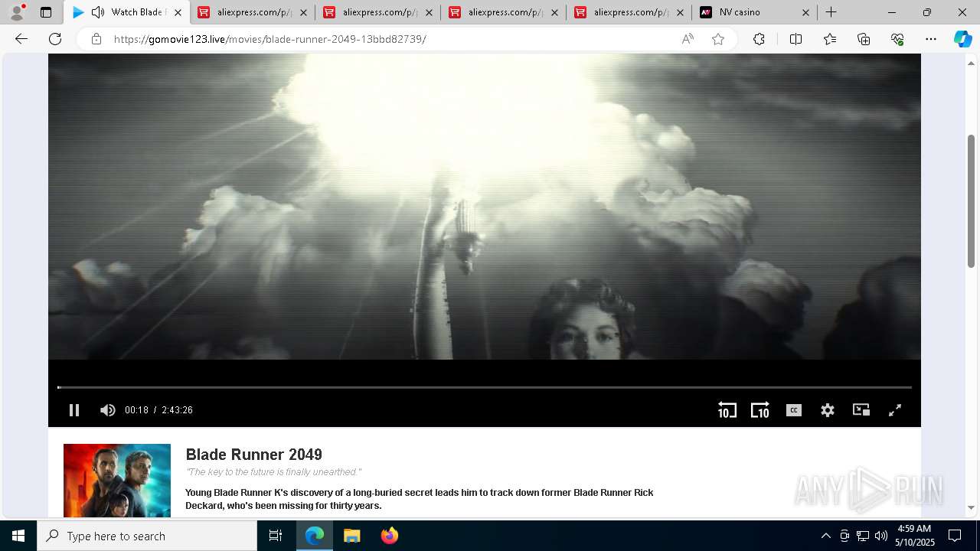Switch to NV casino tab
980x551 pixels.
pyautogui.click(x=755, y=12)
